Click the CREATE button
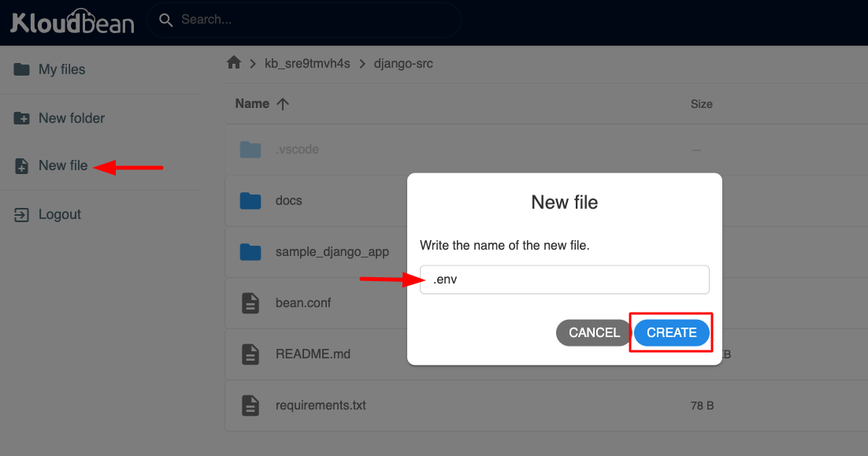The height and width of the screenshot is (456, 868). [x=671, y=332]
